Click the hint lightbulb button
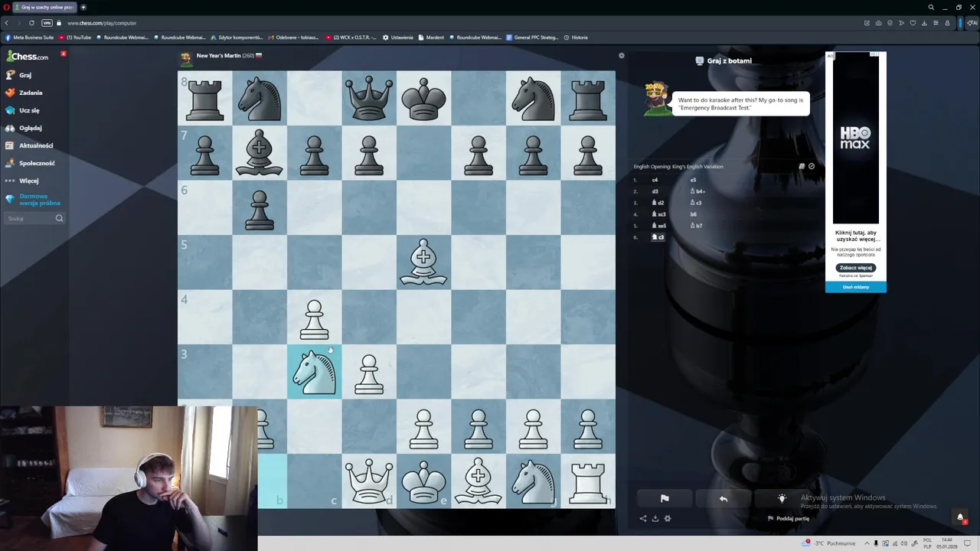The image size is (980, 551). 782,499
